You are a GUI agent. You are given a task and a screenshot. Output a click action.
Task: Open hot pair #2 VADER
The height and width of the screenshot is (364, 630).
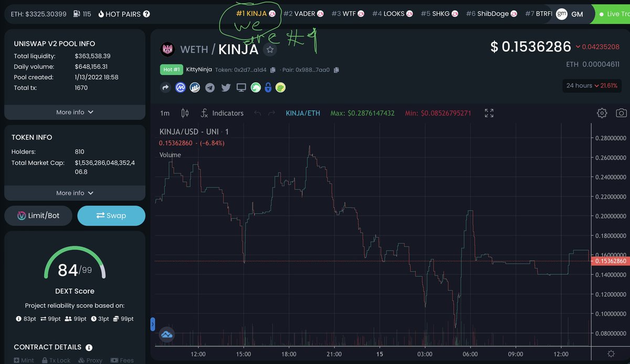(x=304, y=14)
